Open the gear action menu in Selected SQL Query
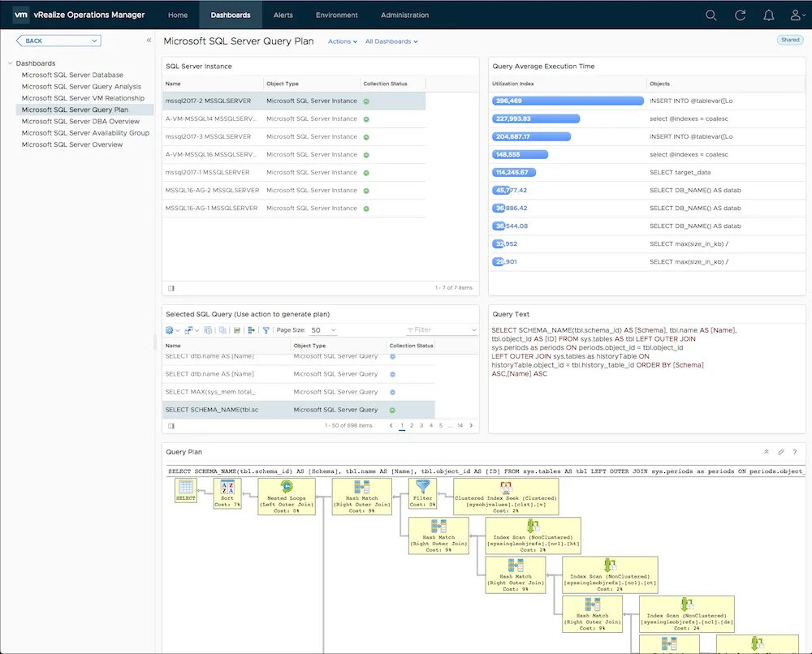The width and height of the screenshot is (812, 654). point(172,330)
